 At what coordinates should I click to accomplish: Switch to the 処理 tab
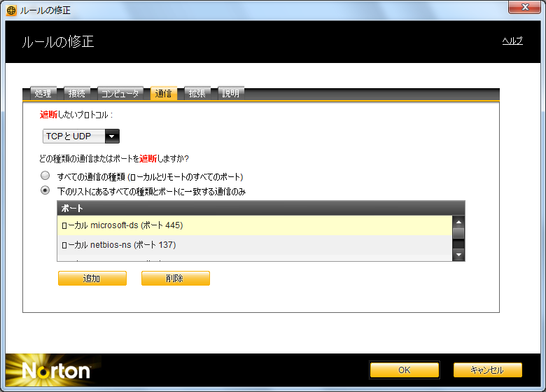click(43, 93)
